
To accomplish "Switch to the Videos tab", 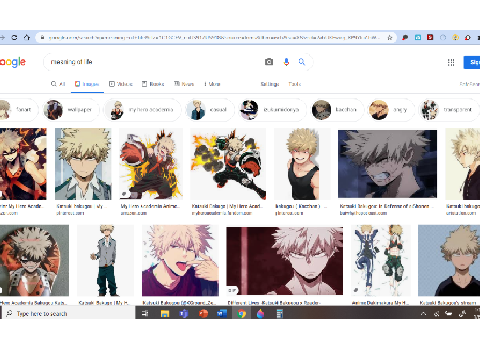I will pos(121,84).
